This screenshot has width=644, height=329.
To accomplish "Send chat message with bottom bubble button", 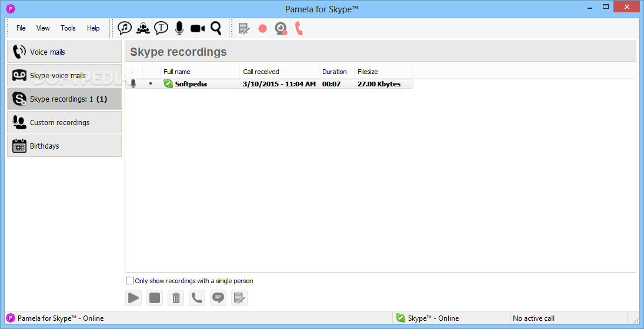I will tap(218, 298).
